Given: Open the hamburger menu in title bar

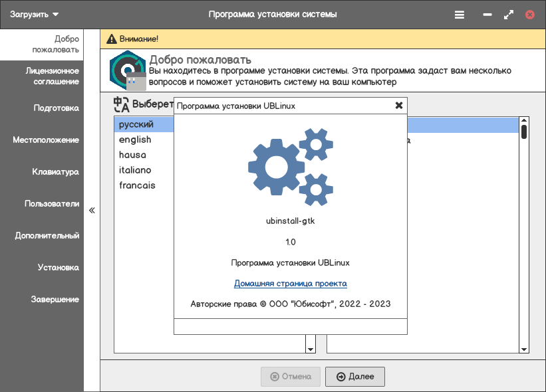Looking at the screenshot, I should (x=460, y=15).
